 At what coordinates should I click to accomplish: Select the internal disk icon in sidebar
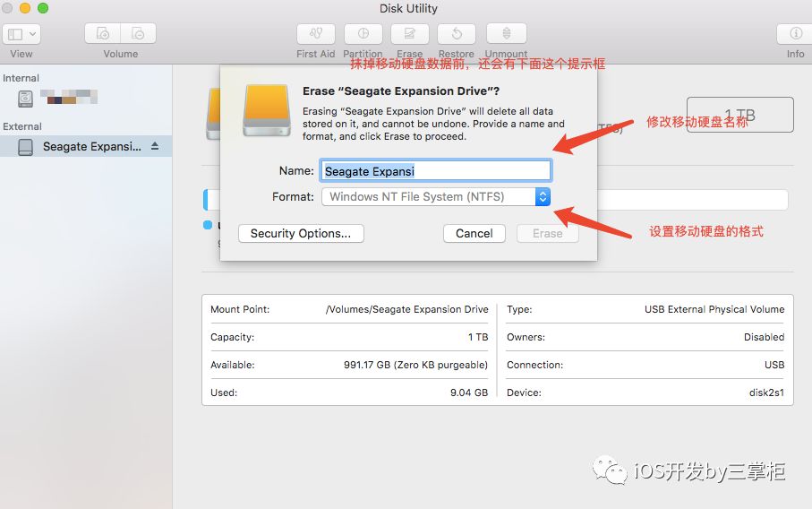(25, 98)
